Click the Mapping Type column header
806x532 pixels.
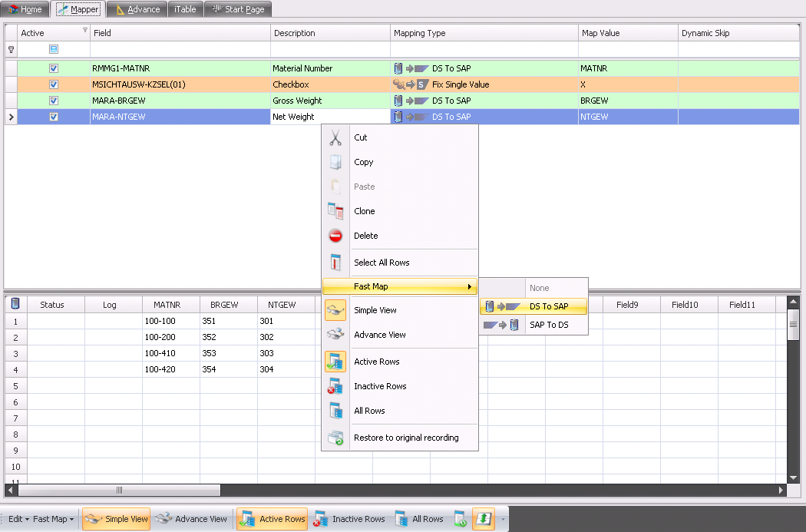click(484, 33)
